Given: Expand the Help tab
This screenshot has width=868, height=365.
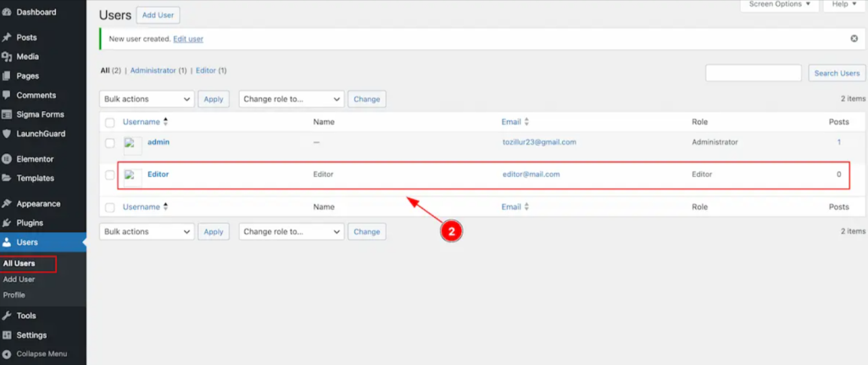Looking at the screenshot, I should 844,5.
